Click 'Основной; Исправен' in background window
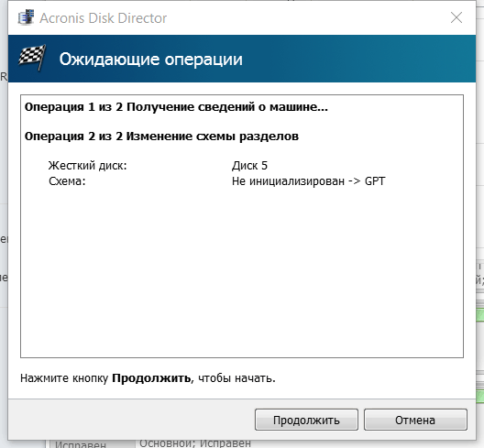 [195, 443]
